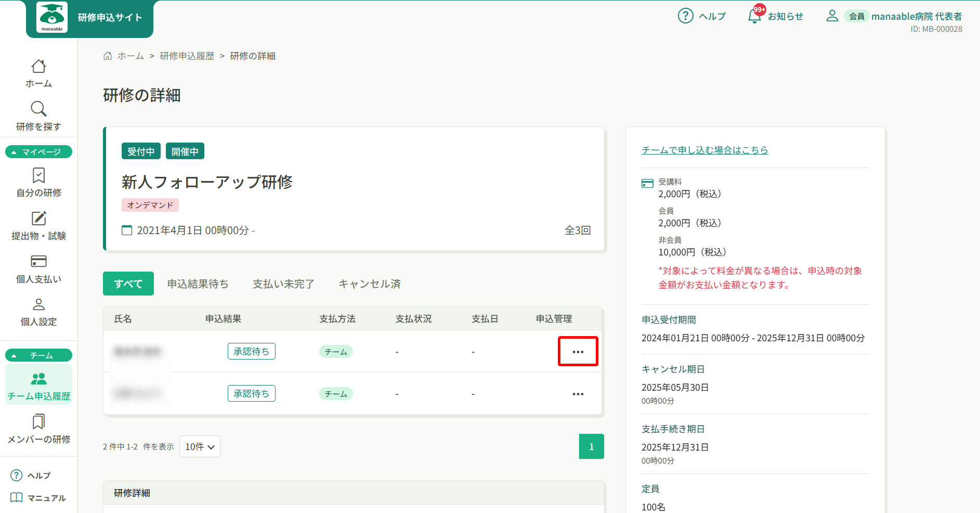Screen dimensions: 980x513
Task: Open 個人設定 in sidebar
Action: [x=38, y=312]
